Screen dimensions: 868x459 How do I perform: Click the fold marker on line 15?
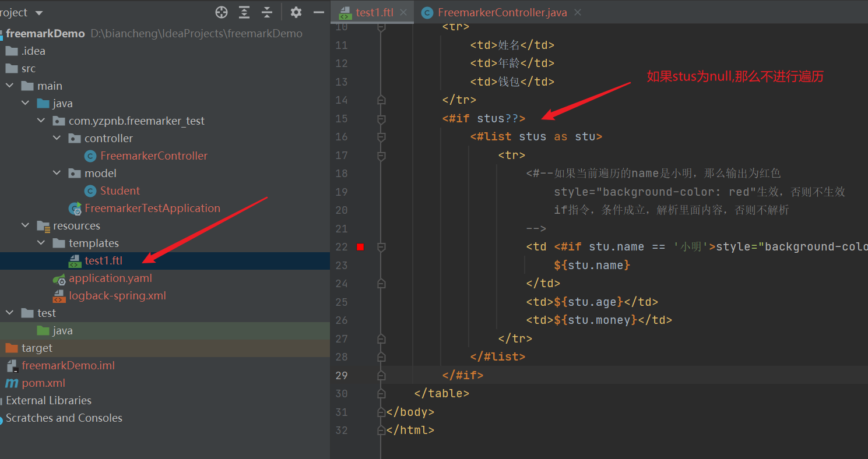coord(381,119)
